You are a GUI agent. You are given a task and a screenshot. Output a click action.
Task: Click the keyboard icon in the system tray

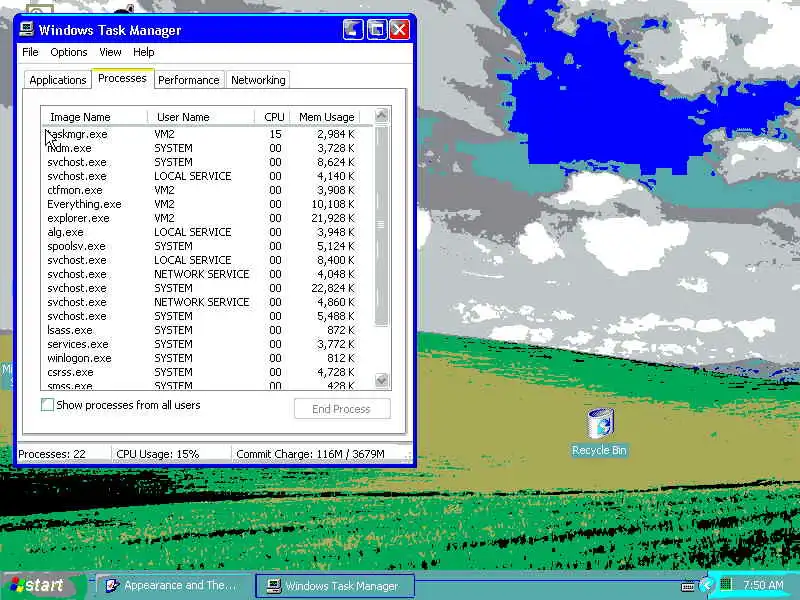(687, 586)
